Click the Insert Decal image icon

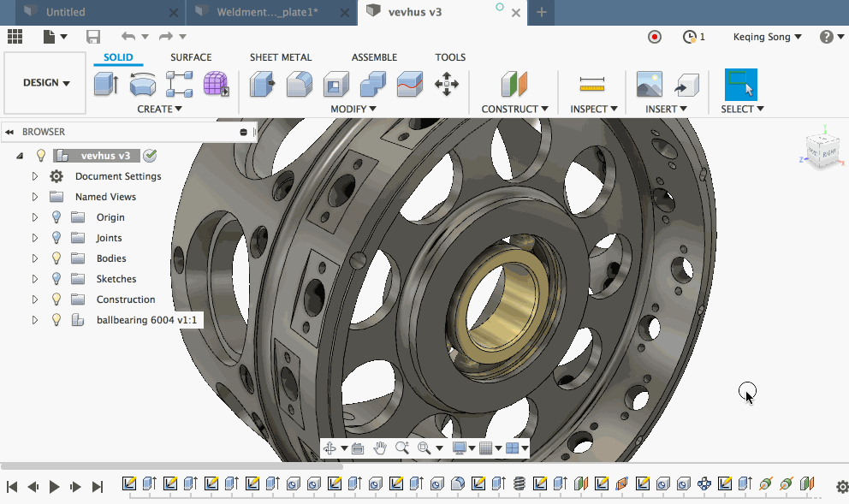(650, 84)
